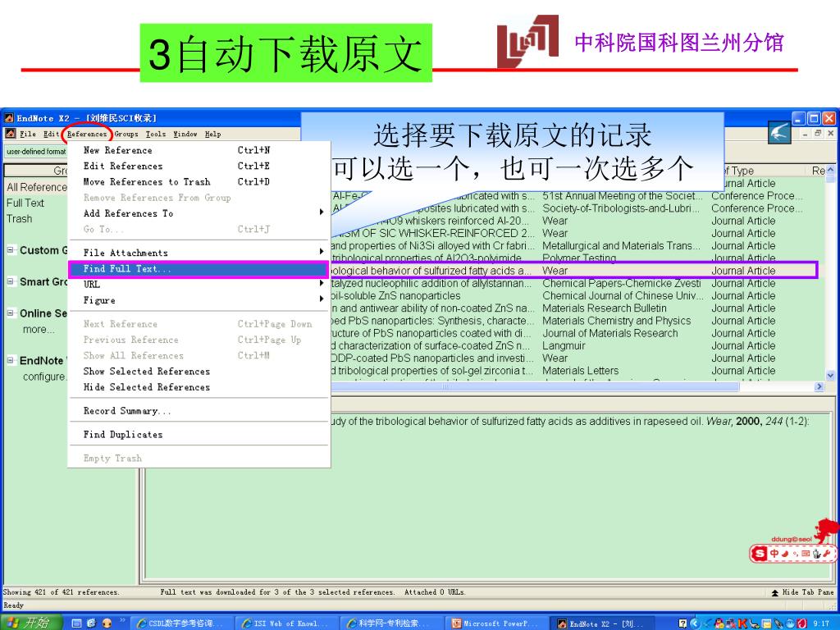Viewport: 840px width, 630px height.
Task: Click Internet Explorer quick launch icon
Action: click(x=92, y=623)
